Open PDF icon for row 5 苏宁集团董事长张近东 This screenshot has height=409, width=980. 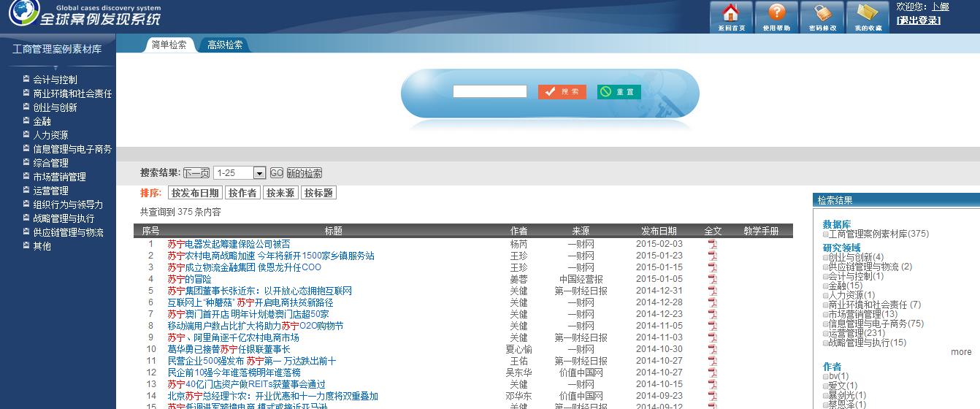coord(713,291)
